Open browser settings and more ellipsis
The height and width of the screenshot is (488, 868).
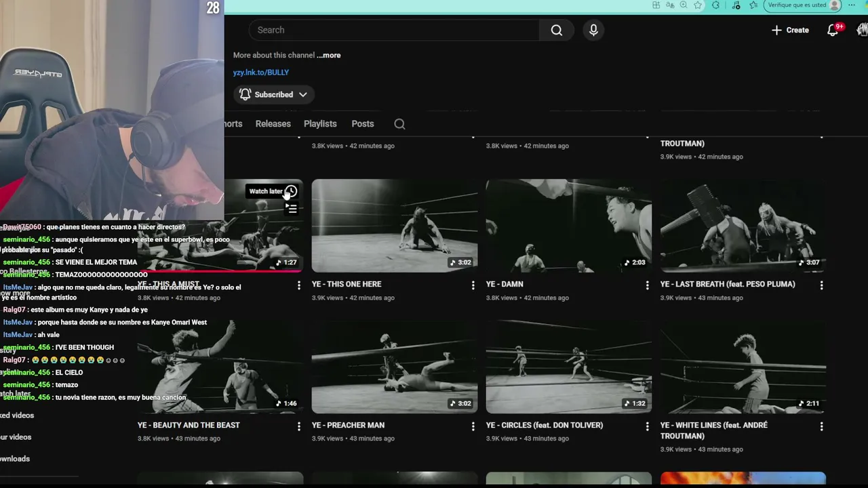pos(852,5)
